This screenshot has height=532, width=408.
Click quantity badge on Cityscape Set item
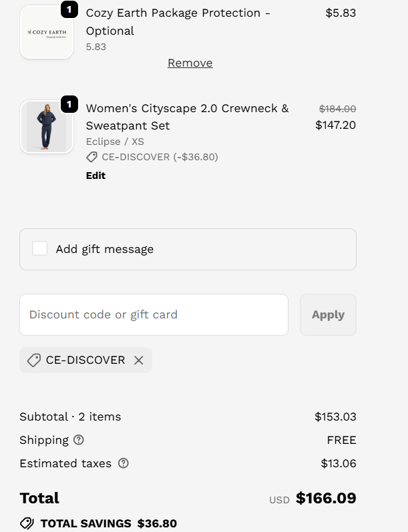tap(69, 105)
